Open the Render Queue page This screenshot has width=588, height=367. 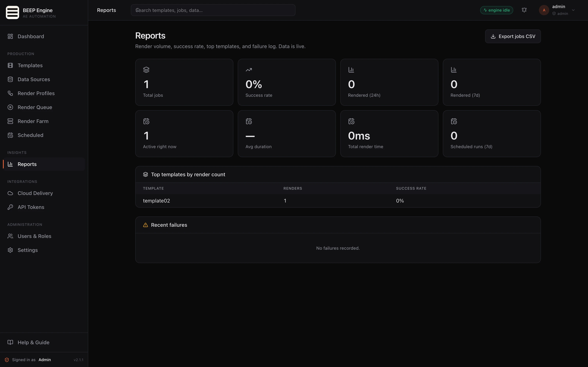(44, 107)
